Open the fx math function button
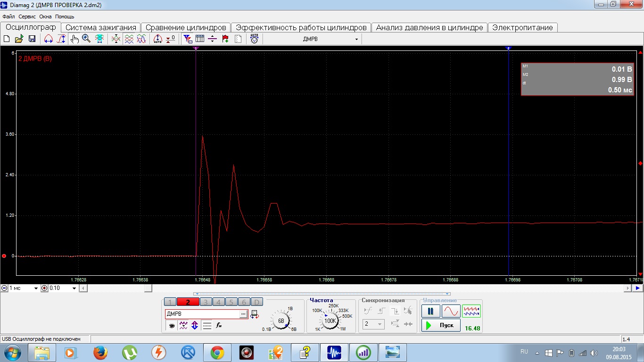This screenshot has width=644, height=362. (x=219, y=325)
